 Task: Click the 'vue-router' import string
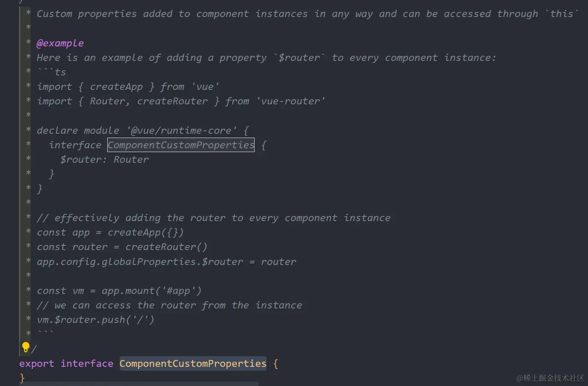291,101
